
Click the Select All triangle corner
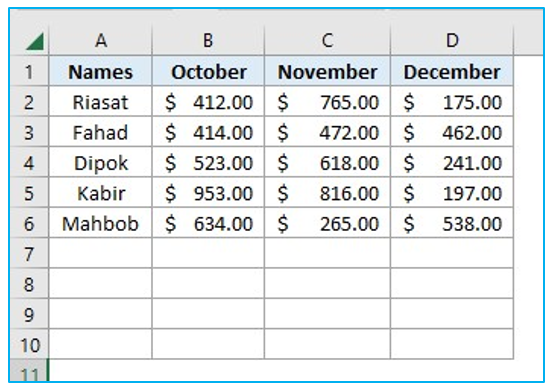click(35, 41)
